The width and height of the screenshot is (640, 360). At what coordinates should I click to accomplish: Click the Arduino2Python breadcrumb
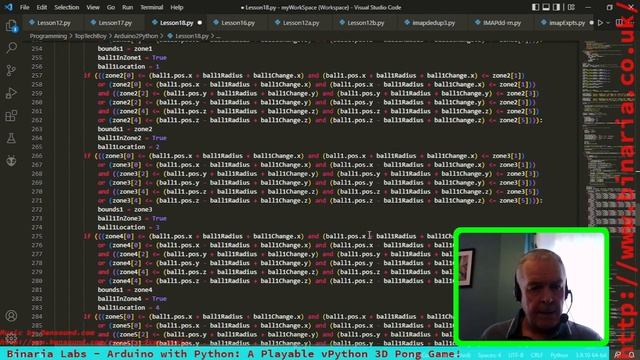click(136, 36)
